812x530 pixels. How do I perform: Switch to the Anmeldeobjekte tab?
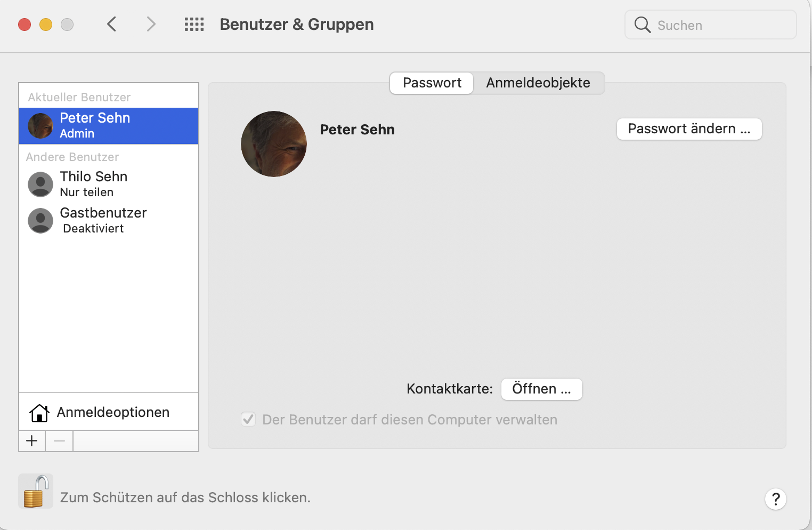pyautogui.click(x=538, y=83)
